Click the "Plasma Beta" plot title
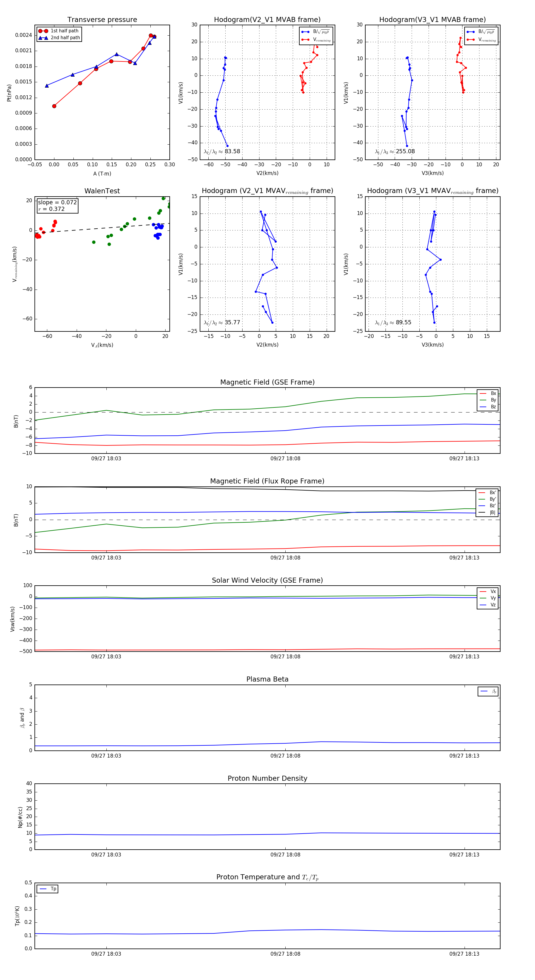This screenshot has height=980, width=535. 267,679
